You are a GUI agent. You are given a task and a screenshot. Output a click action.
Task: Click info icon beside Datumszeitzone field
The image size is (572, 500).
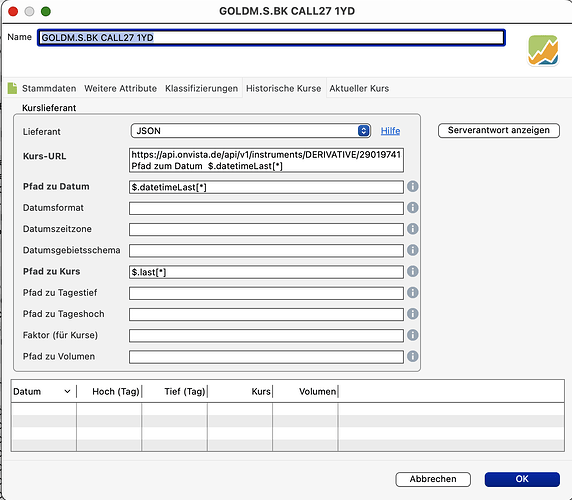coord(413,229)
